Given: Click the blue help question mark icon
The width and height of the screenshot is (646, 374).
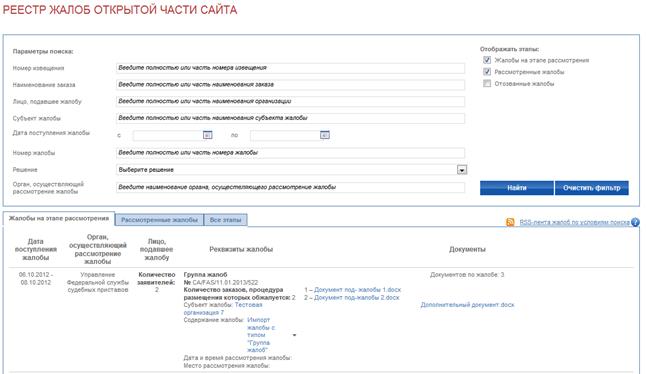Looking at the screenshot, I should [x=635, y=222].
